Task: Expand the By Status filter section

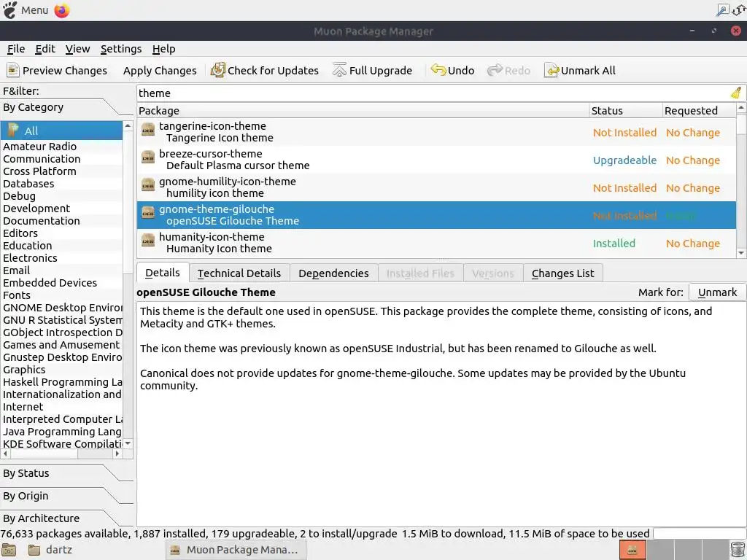Action: click(66, 473)
